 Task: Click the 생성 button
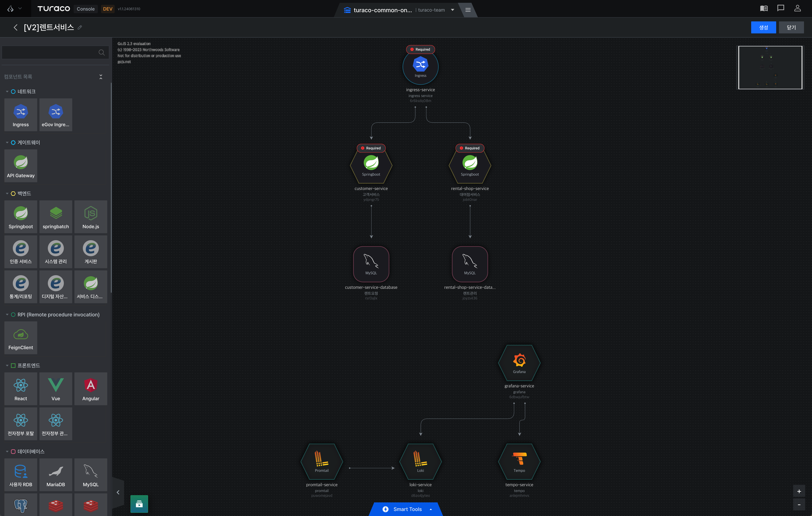[x=763, y=28]
